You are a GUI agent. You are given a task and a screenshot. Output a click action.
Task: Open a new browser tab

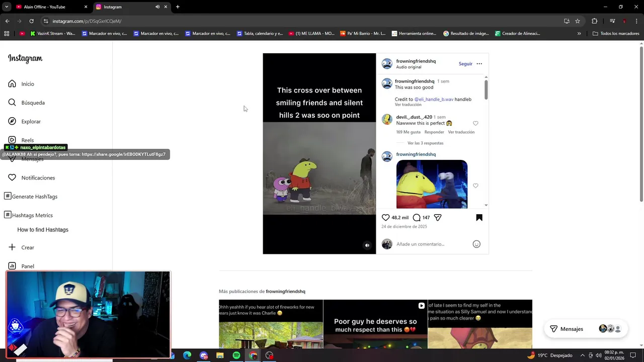tap(178, 7)
